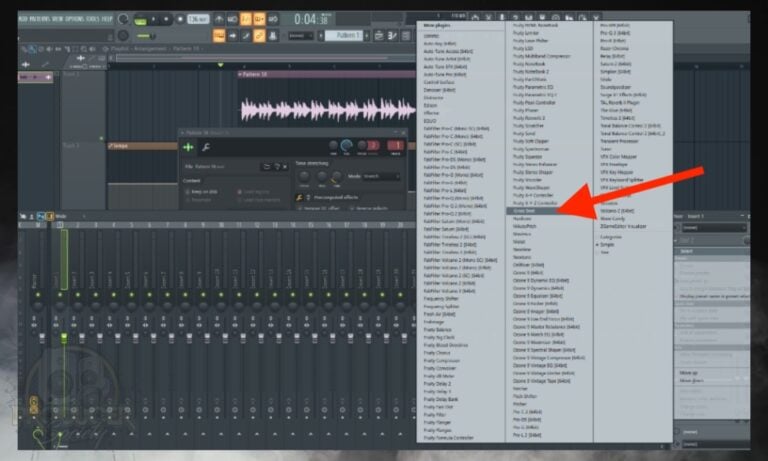Click the playlist playhead marker
The width and height of the screenshot is (768, 461).
(220, 65)
